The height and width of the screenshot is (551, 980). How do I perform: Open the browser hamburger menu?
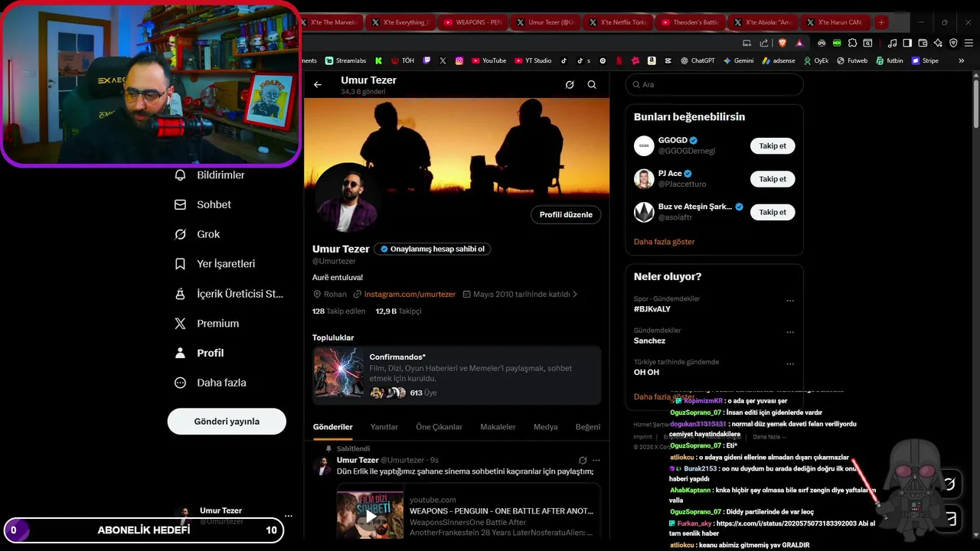(x=968, y=43)
